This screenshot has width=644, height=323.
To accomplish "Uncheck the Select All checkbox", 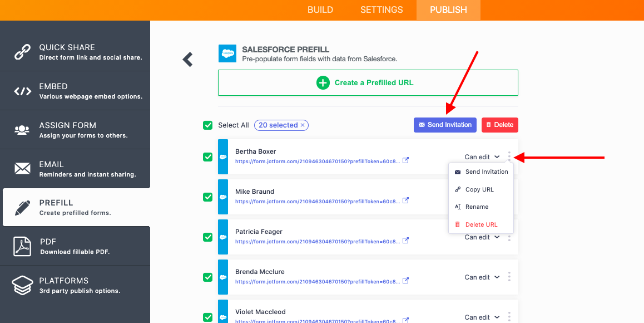I will tap(208, 125).
